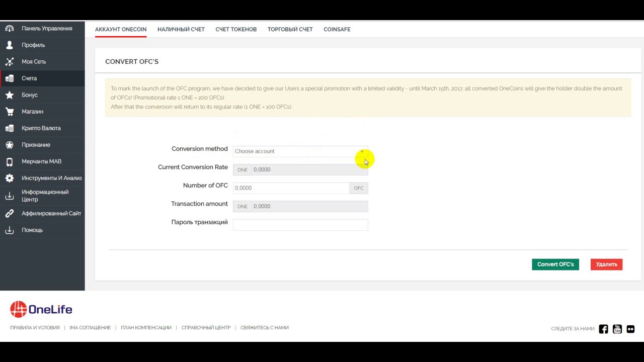Switch to the СЧЕТ ТОКЕНОВ tab
Screen dimensions: 644x362
pyautogui.click(x=236, y=29)
